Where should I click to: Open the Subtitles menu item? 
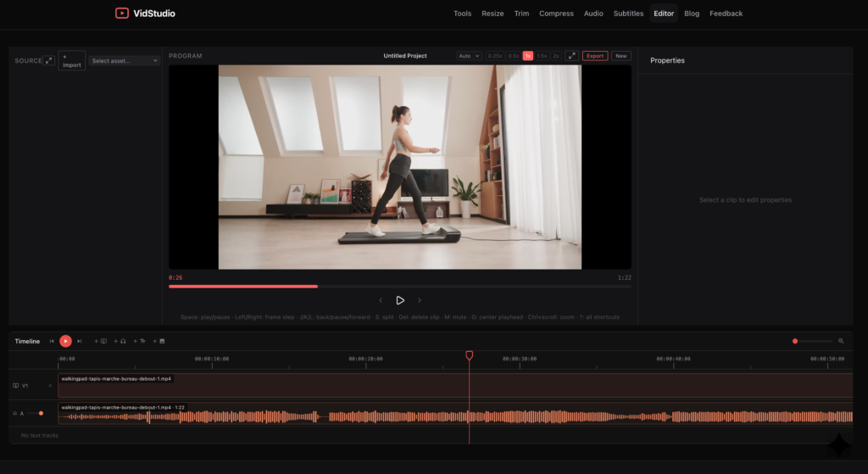[628, 14]
